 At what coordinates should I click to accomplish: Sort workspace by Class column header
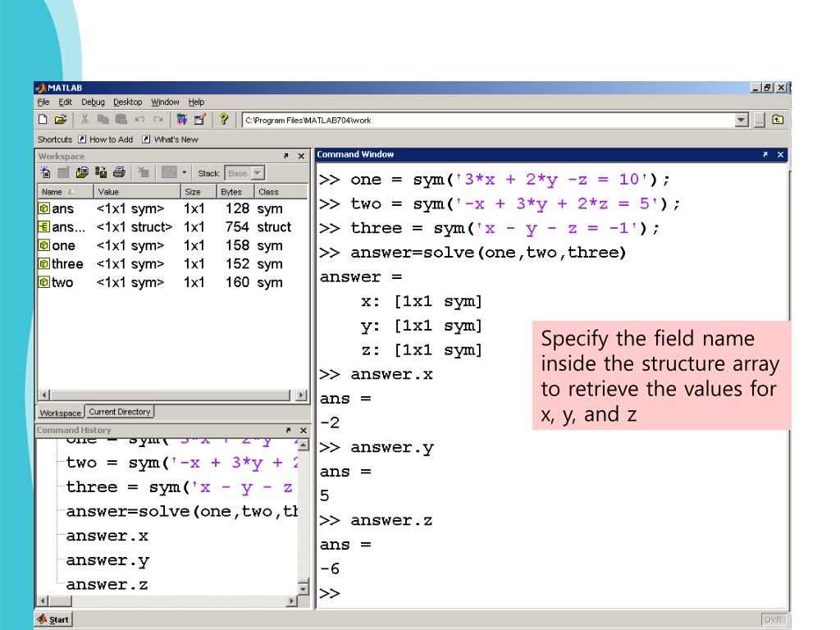pyautogui.click(x=281, y=191)
